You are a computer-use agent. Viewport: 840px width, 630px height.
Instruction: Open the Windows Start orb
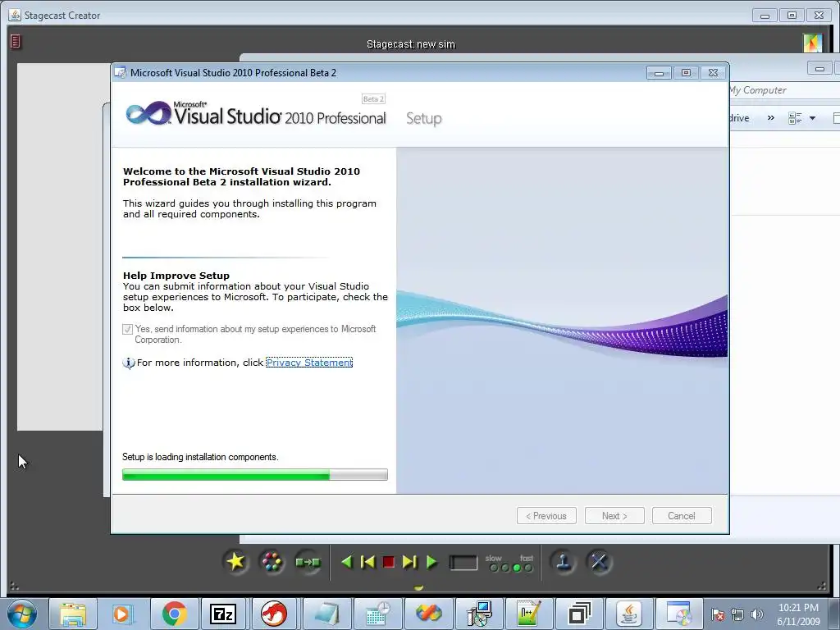[x=22, y=614]
